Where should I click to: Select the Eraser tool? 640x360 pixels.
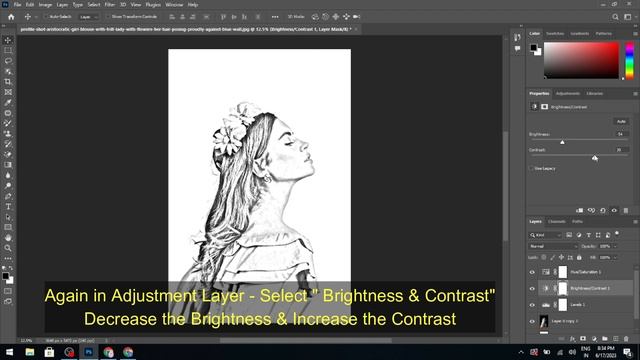point(8,155)
